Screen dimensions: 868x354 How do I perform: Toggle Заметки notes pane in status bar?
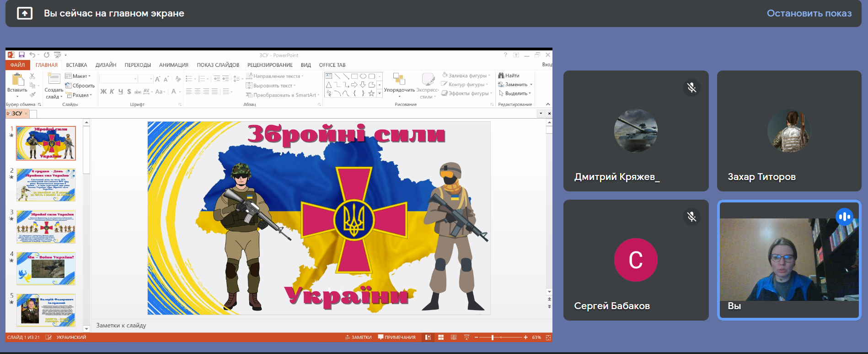tap(358, 338)
